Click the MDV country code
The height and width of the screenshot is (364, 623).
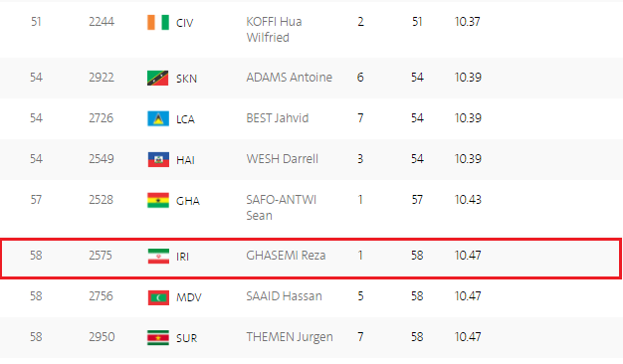tap(189, 297)
